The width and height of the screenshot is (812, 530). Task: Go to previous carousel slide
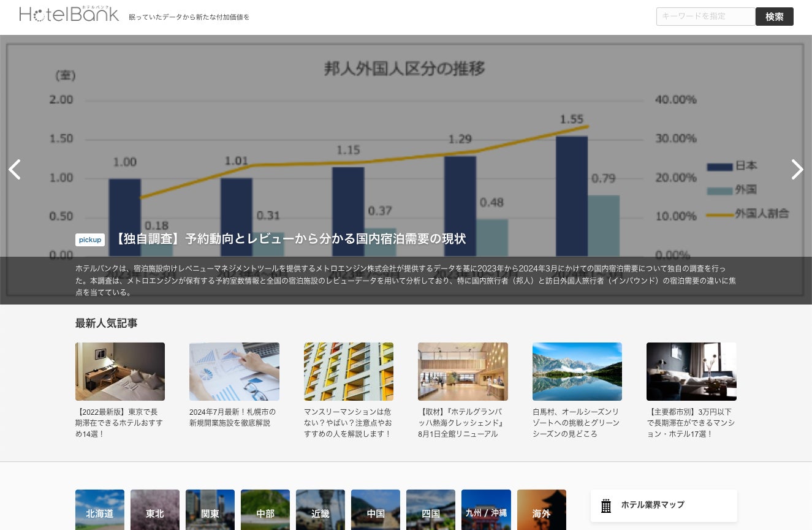point(15,170)
